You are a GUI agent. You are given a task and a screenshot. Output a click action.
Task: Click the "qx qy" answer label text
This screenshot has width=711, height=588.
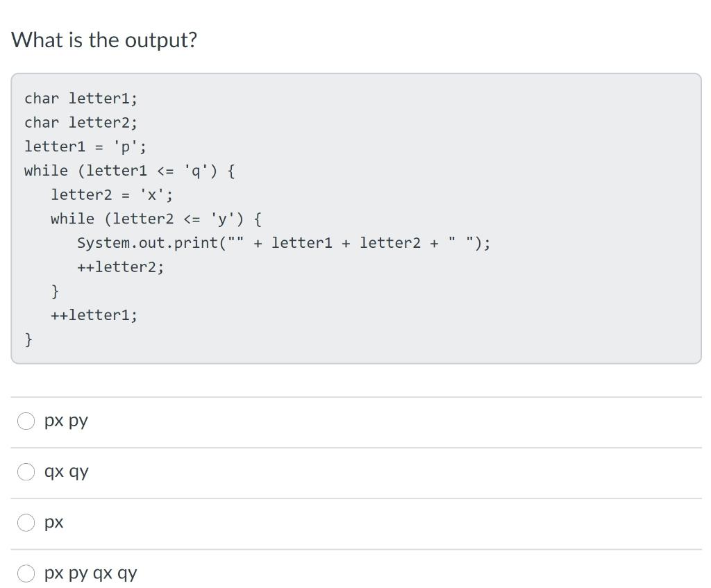click(66, 471)
